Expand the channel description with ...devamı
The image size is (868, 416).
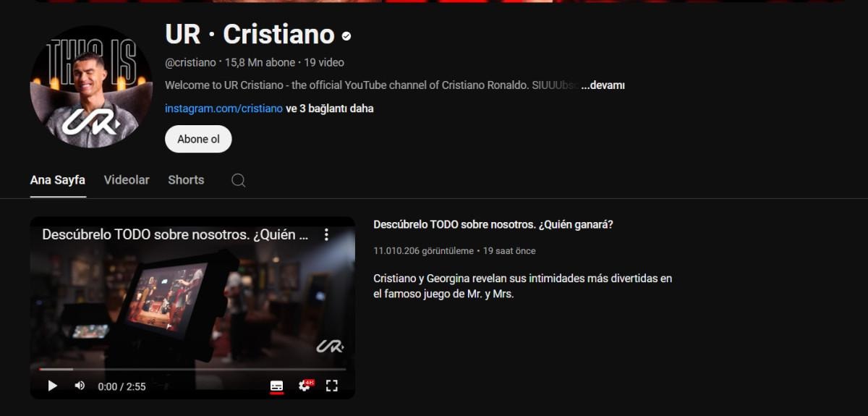(x=603, y=85)
